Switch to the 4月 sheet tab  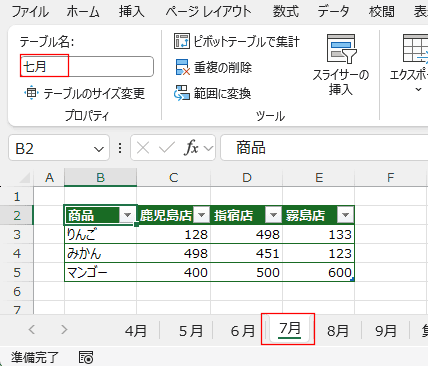point(136,331)
